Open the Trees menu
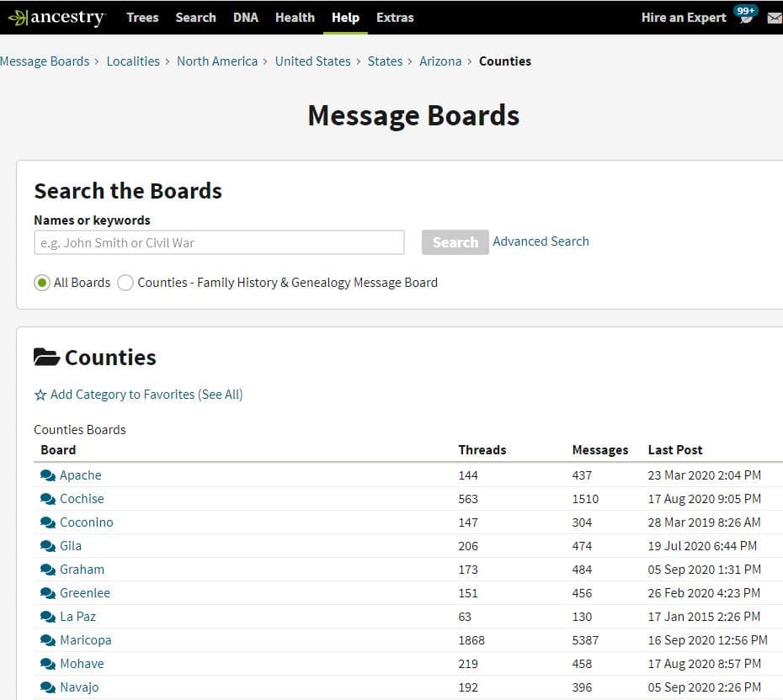 point(142,18)
